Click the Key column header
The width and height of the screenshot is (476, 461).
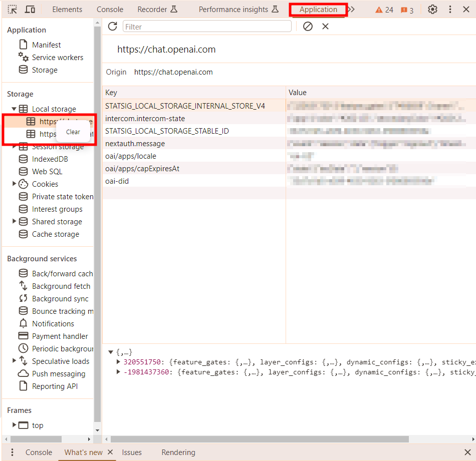(x=194, y=93)
